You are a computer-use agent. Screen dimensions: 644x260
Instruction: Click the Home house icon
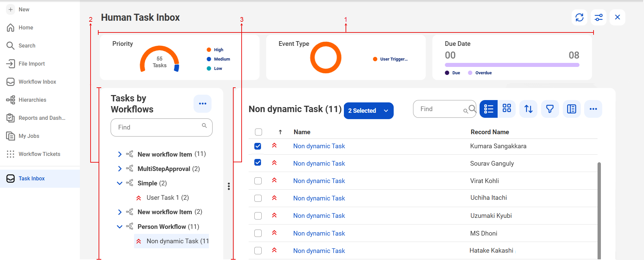pyautogui.click(x=11, y=27)
